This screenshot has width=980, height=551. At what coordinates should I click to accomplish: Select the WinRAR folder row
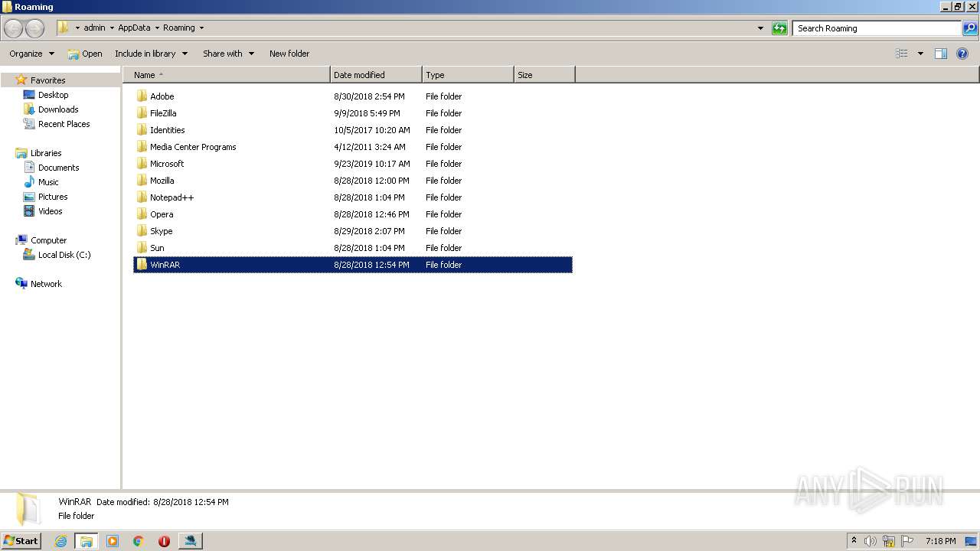(353, 265)
